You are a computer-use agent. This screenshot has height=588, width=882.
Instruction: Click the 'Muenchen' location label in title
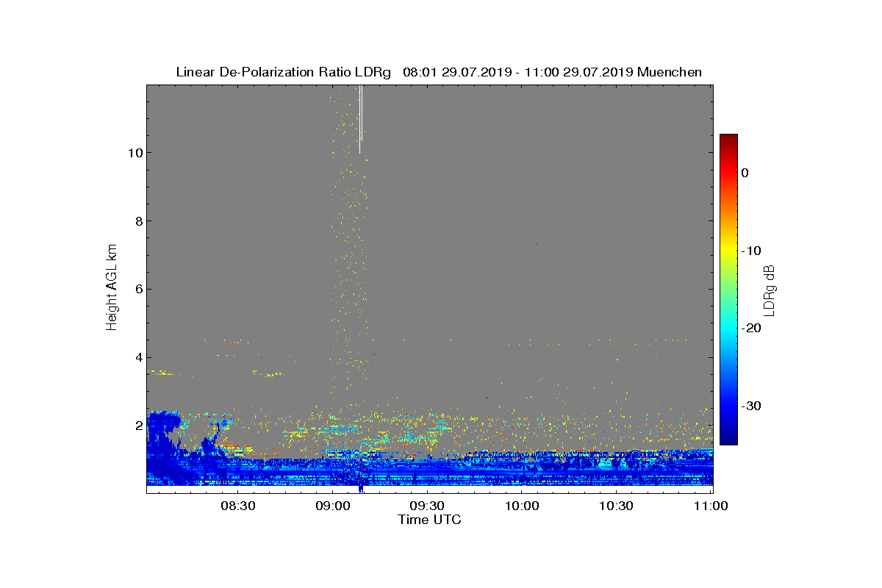[670, 72]
